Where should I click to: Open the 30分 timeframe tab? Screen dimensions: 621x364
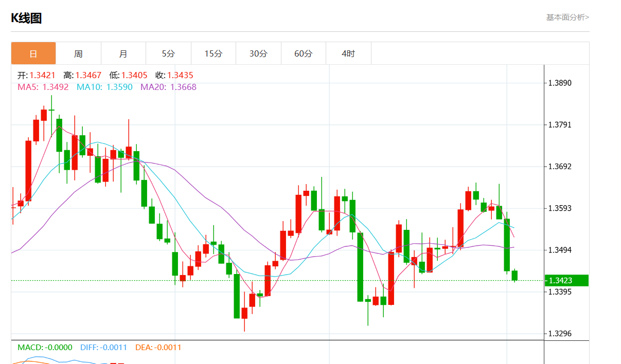258,53
